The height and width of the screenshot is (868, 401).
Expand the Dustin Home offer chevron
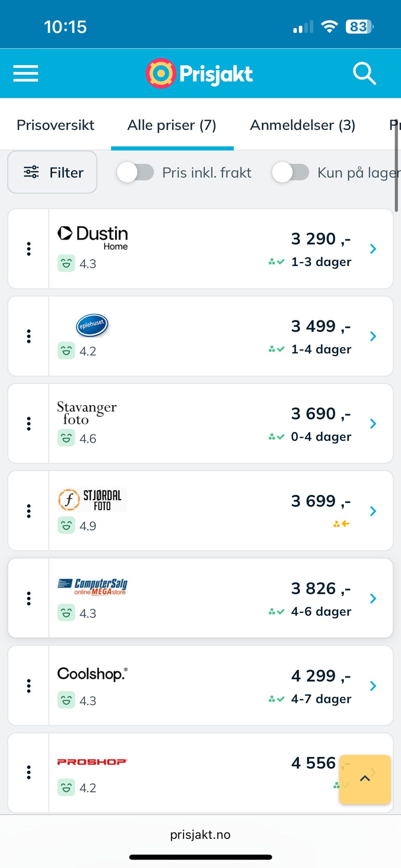(373, 249)
